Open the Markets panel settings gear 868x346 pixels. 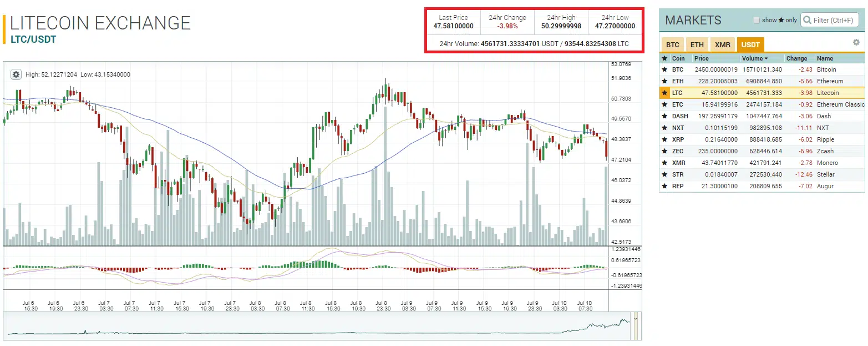coord(856,42)
